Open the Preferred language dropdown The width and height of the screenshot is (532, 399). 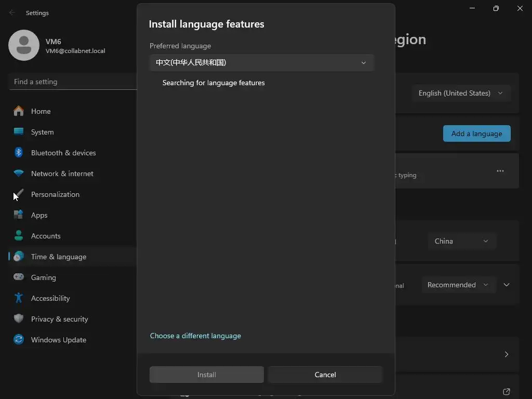click(x=261, y=63)
